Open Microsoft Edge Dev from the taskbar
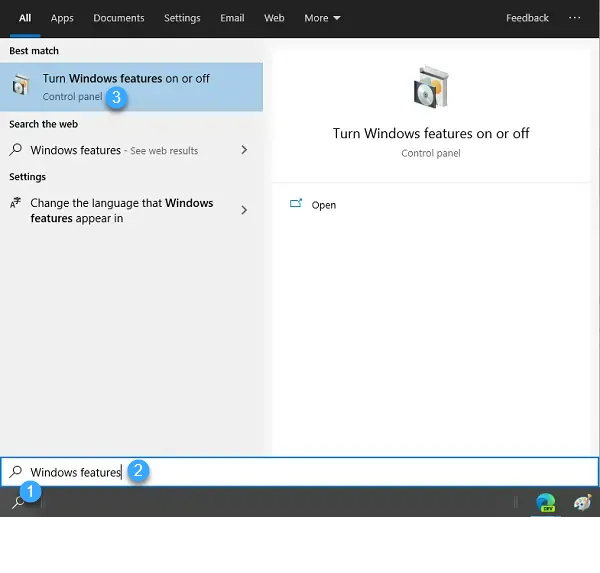The image size is (600, 573). (545, 503)
